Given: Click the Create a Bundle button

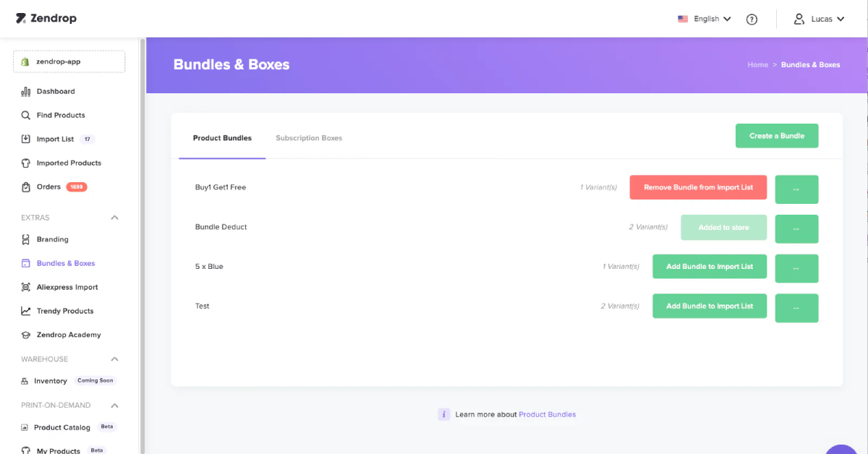Looking at the screenshot, I should coord(777,136).
